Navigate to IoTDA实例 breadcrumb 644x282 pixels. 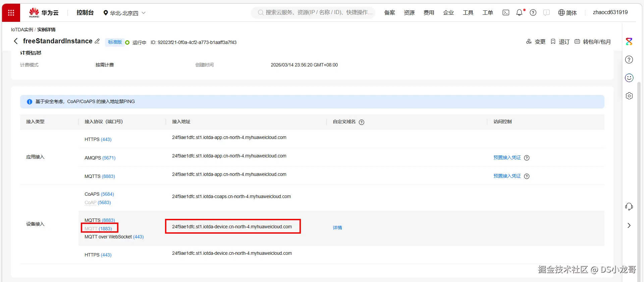click(x=22, y=30)
